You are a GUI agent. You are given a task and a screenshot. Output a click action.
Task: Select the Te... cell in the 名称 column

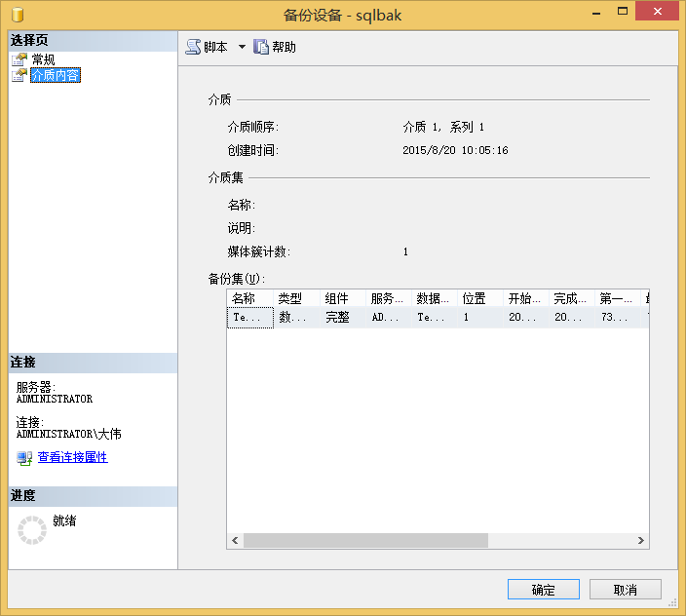250,317
